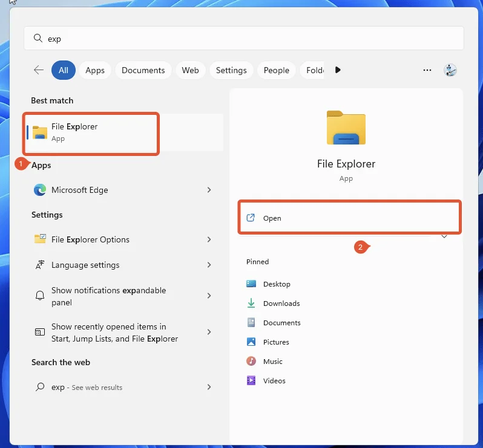This screenshot has width=483, height=448.
Task: Click the File Explorer title in preview pane
Action: point(346,164)
